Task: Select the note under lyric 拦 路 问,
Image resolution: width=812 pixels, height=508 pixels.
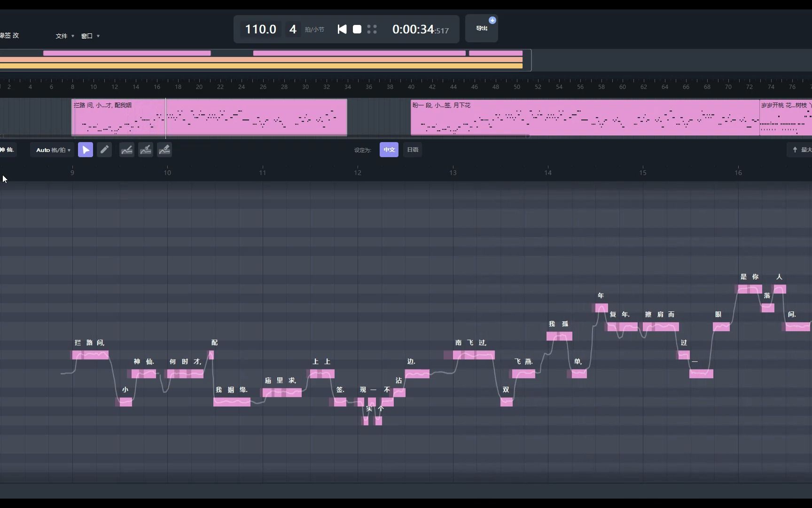Action: pyautogui.click(x=90, y=355)
